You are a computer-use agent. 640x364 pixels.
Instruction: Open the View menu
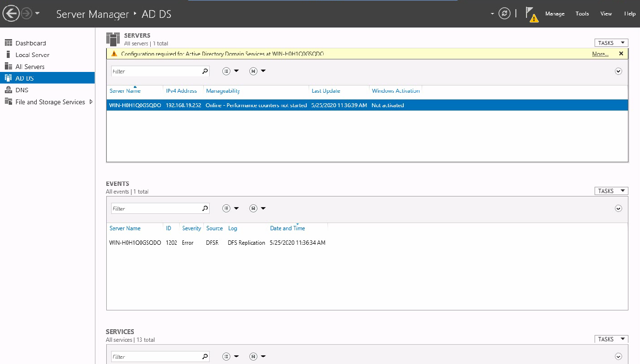coord(606,14)
